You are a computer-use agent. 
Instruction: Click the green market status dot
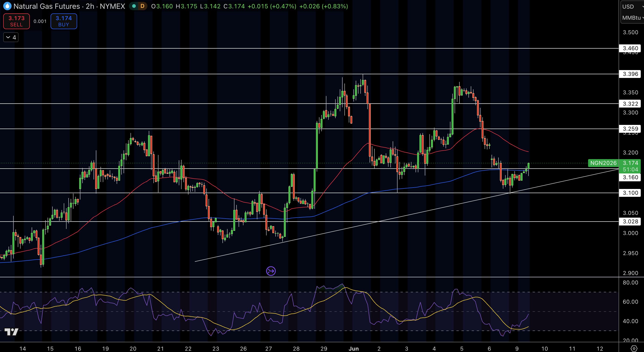pyautogui.click(x=134, y=6)
